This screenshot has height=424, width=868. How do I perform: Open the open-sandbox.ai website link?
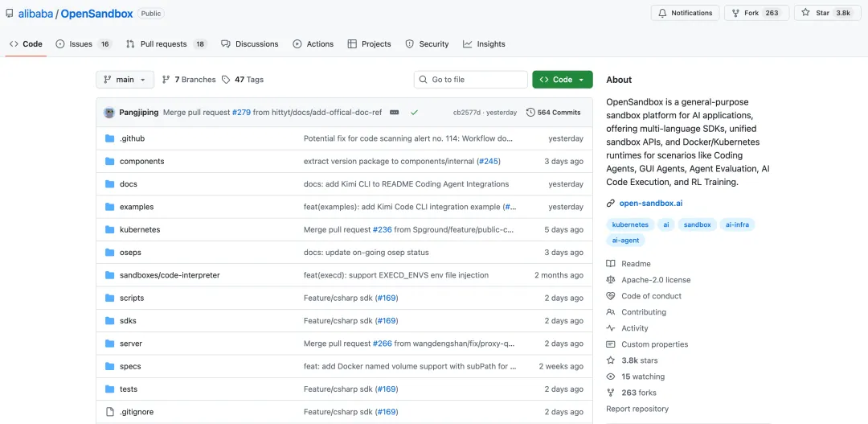650,204
